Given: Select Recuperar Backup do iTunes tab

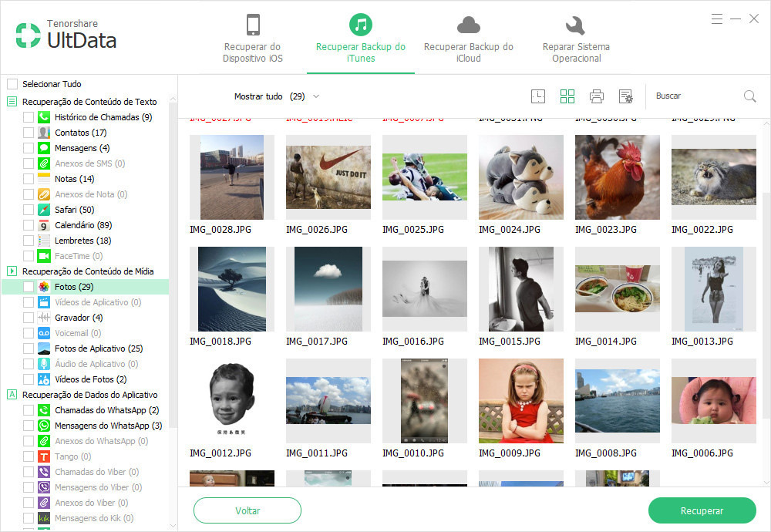Looking at the screenshot, I should click(360, 39).
